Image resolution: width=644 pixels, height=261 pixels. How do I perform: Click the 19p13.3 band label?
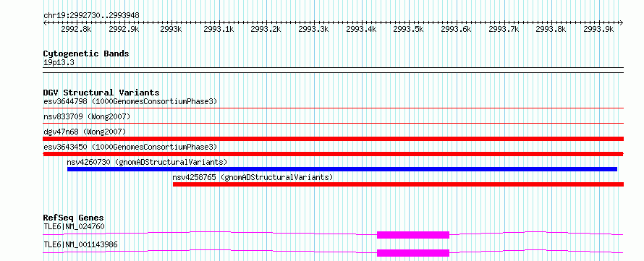pos(59,63)
